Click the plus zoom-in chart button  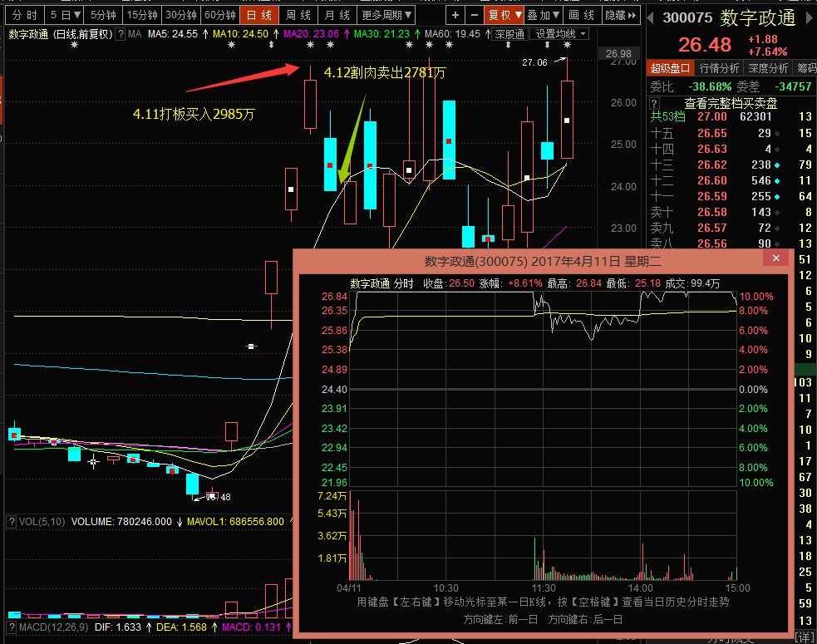455,15
